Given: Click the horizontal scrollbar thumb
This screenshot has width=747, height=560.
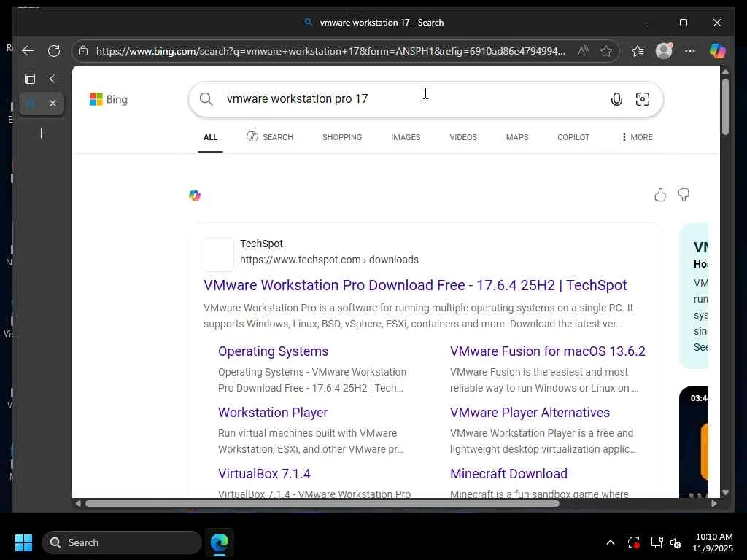Looking at the screenshot, I should [x=322, y=503].
